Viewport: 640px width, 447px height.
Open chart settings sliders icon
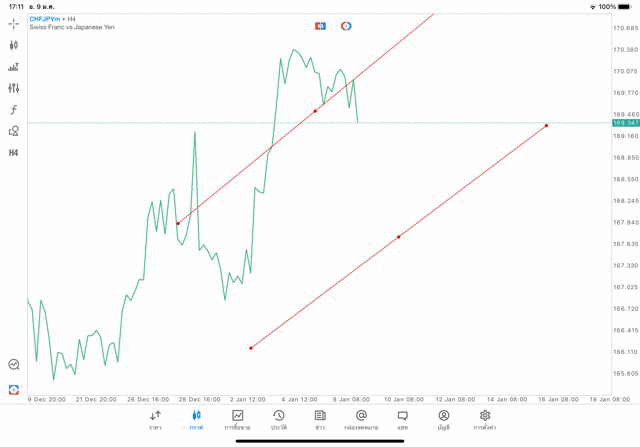14,88
